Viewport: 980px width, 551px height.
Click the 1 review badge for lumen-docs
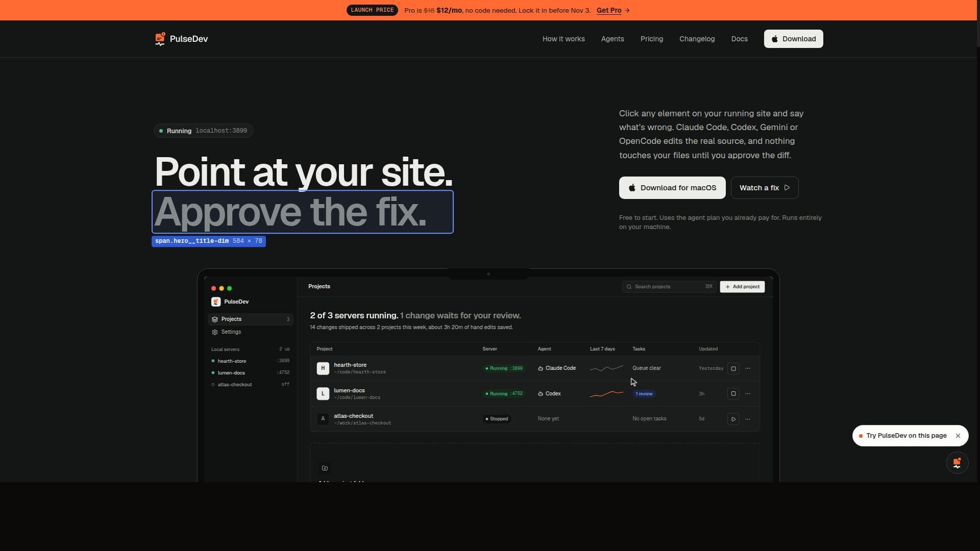(x=644, y=394)
